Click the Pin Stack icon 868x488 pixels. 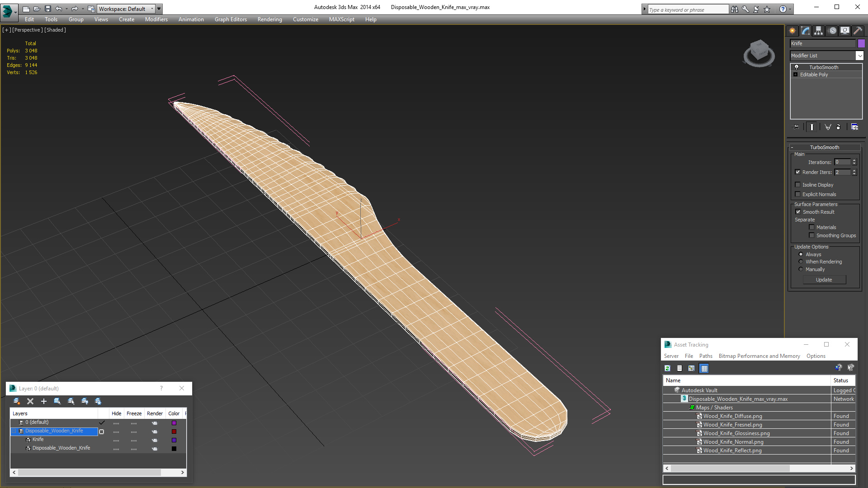coord(796,127)
